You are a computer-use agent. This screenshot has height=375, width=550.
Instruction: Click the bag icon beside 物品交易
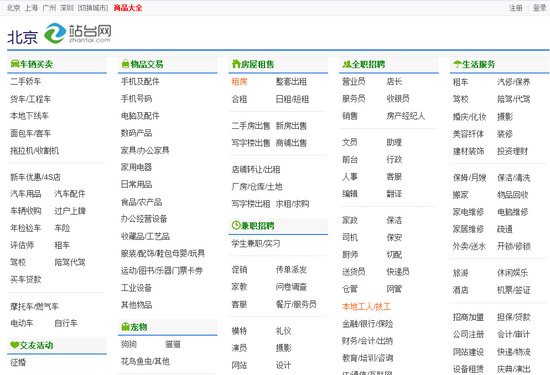click(x=125, y=64)
